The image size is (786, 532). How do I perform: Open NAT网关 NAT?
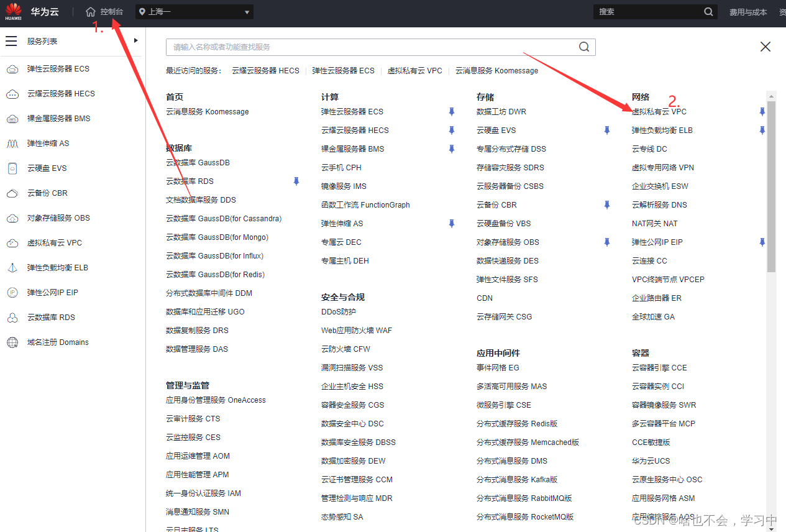[x=655, y=224]
